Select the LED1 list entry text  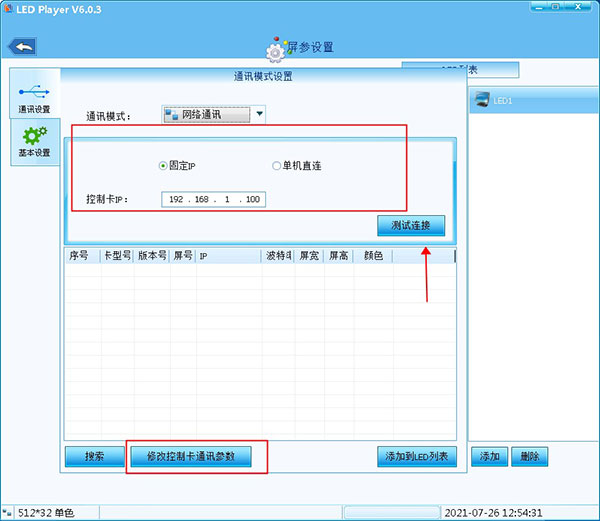[502, 101]
